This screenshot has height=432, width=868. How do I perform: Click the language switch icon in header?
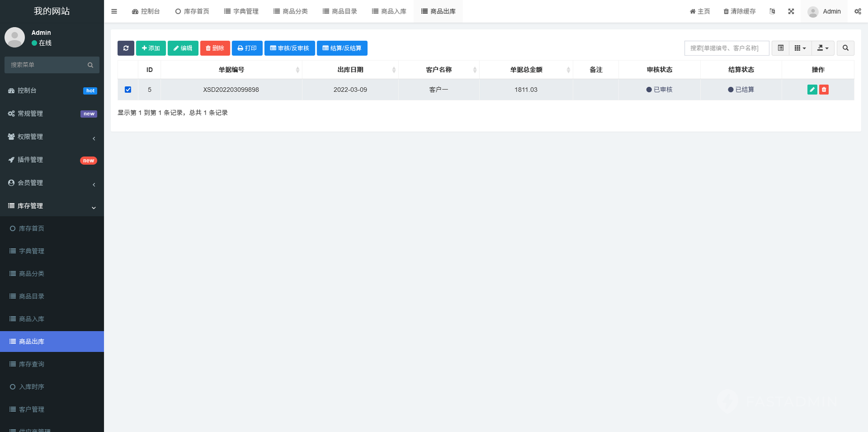772,12
